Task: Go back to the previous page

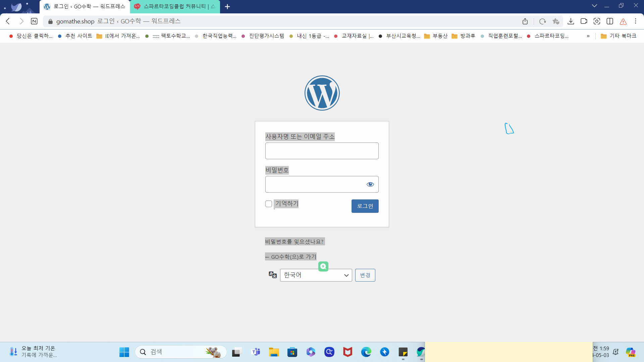Action: (x=8, y=21)
